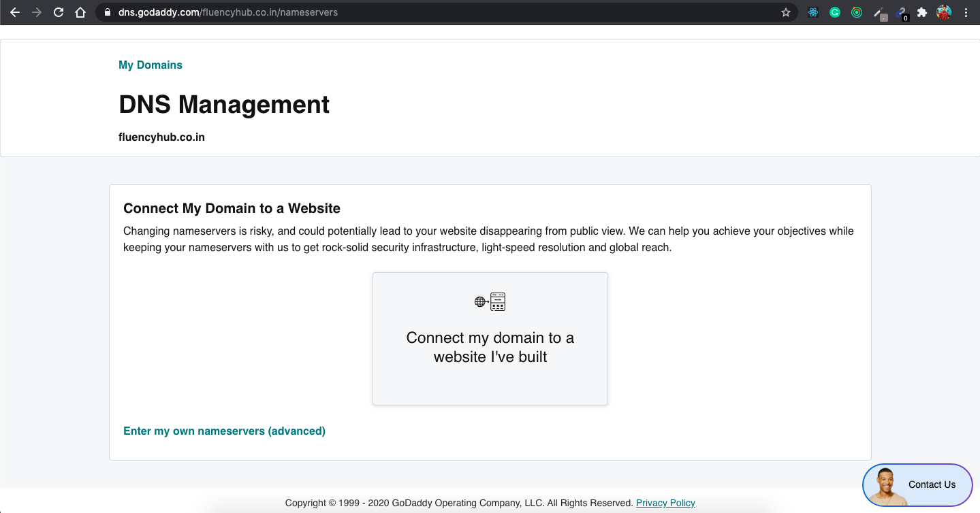
Task: Open the Extensions puzzle menu
Action: [922, 12]
